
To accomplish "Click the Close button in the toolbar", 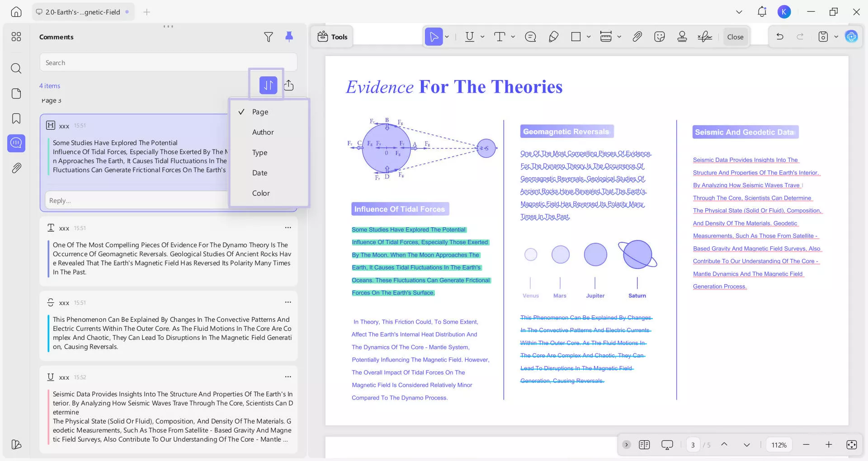I will pos(735,37).
